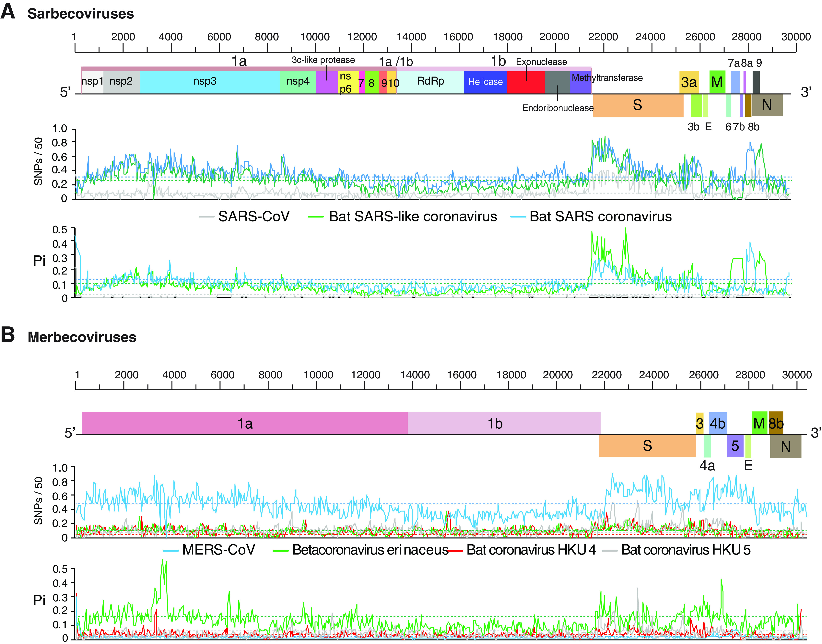Click the 4b gene box

718,423
